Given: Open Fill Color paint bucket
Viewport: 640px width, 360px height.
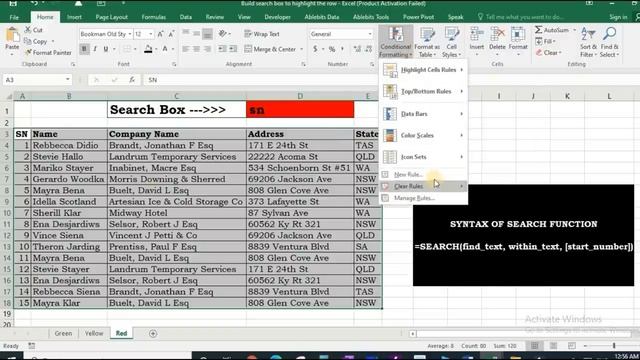Looking at the screenshot, I should pyautogui.click(x=148, y=49).
